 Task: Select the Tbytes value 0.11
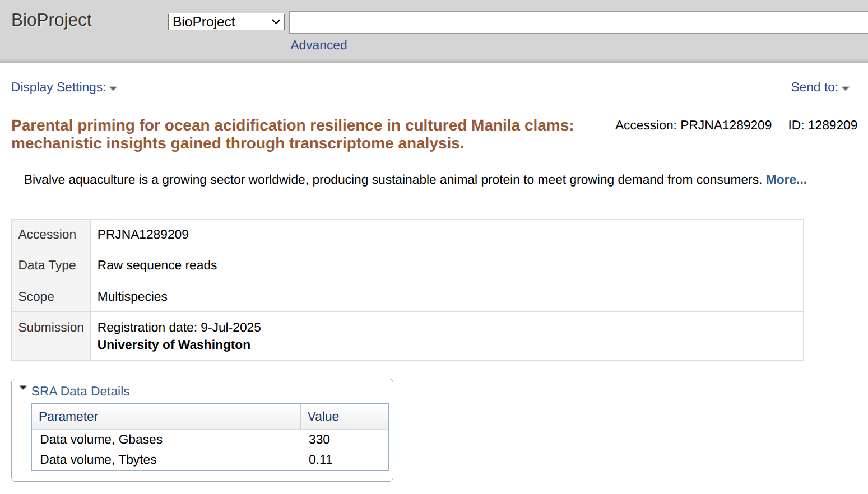(x=321, y=459)
